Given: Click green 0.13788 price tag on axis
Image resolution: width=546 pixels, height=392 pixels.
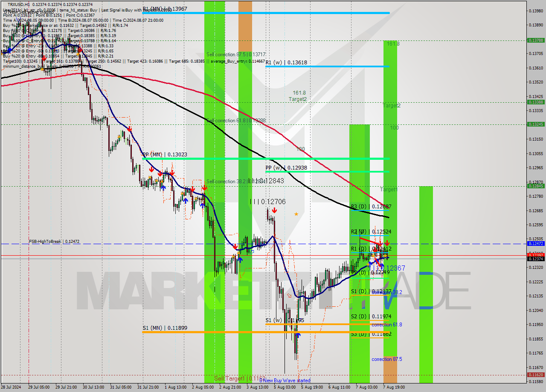Looking at the screenshot, I should coord(536,40).
